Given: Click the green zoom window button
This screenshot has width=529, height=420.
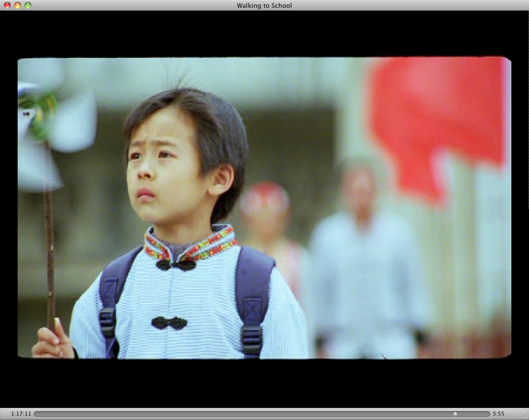Looking at the screenshot, I should (28, 5).
